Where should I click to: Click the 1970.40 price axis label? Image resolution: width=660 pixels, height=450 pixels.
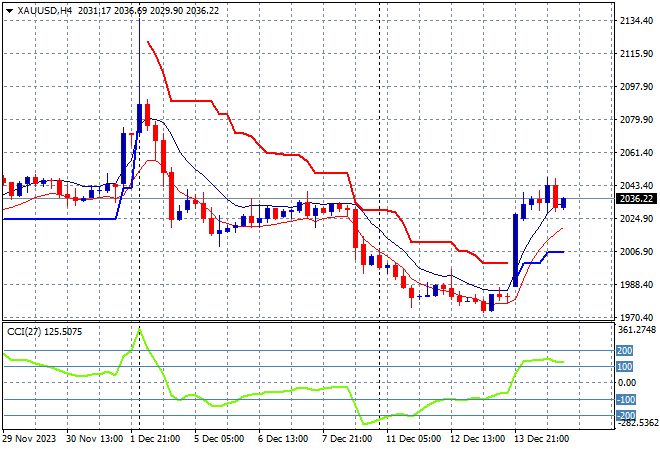[x=636, y=317]
